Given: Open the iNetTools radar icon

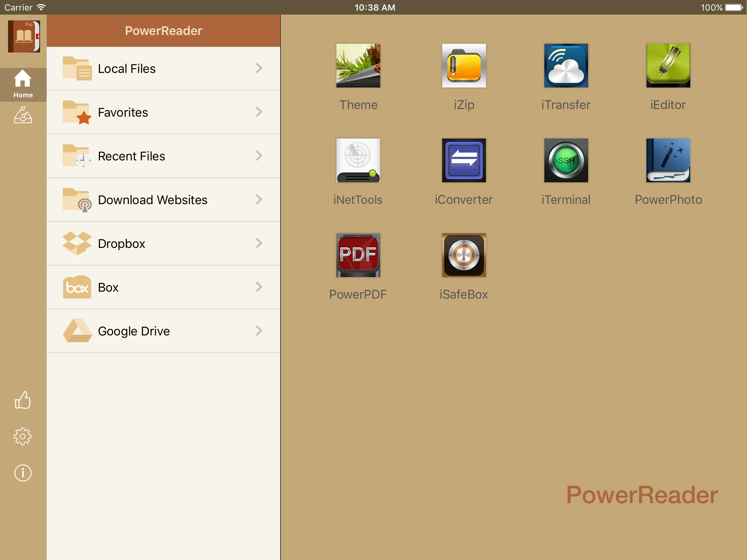Looking at the screenshot, I should pyautogui.click(x=358, y=160).
